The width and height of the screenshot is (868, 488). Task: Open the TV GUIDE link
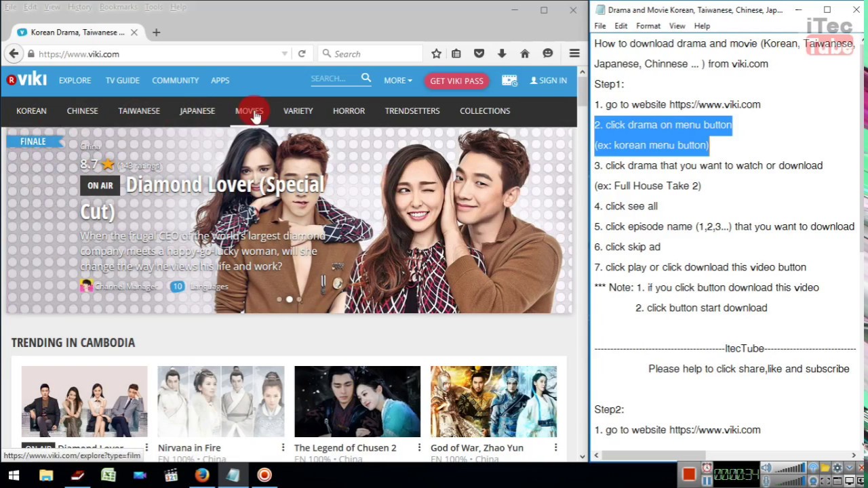click(x=122, y=80)
